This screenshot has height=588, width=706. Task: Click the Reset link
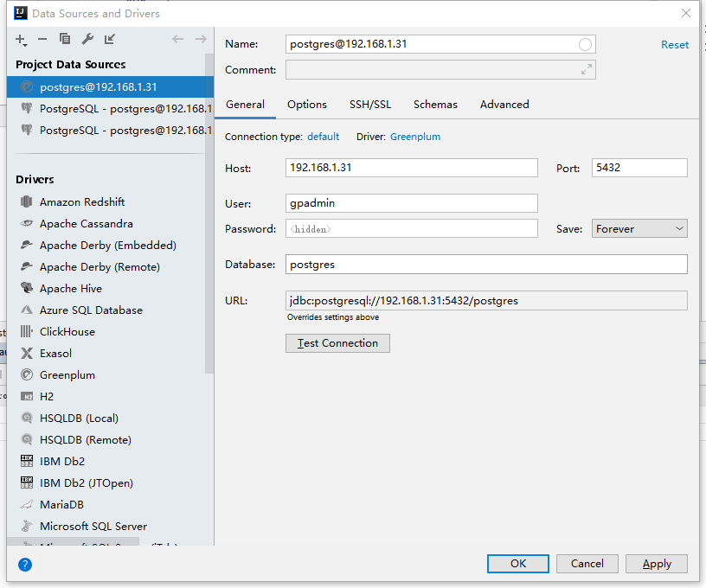pos(675,45)
